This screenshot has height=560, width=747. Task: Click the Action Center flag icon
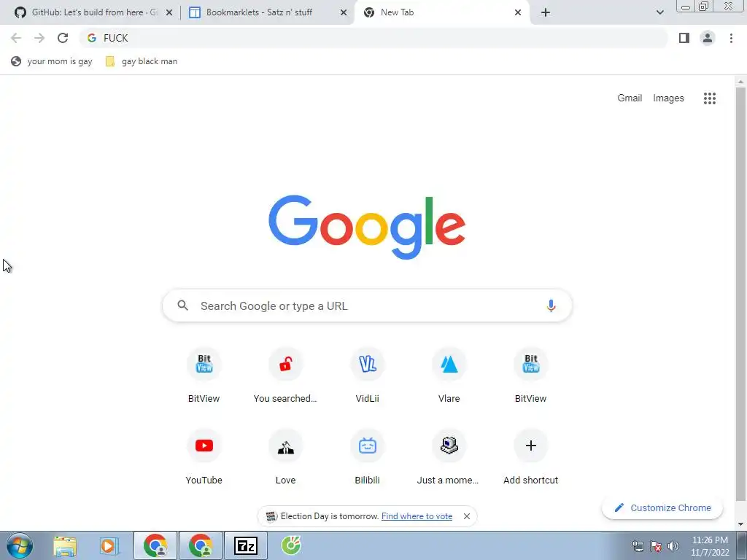click(x=656, y=546)
